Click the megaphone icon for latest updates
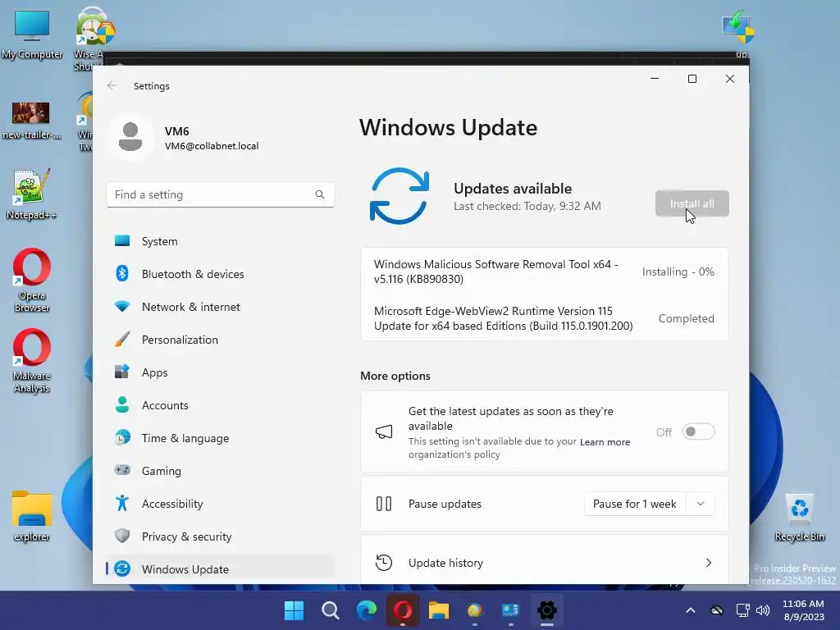The image size is (840, 630). pyautogui.click(x=384, y=431)
